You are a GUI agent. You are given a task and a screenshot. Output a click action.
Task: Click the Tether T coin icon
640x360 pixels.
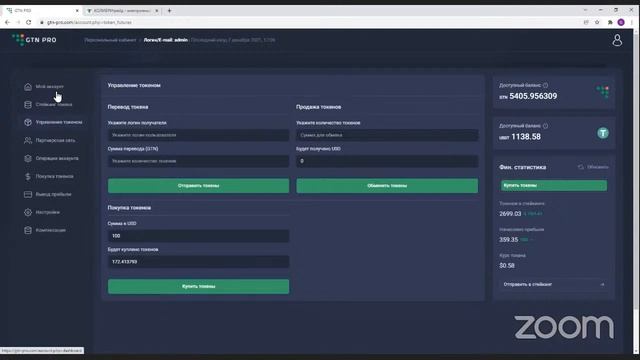point(603,133)
